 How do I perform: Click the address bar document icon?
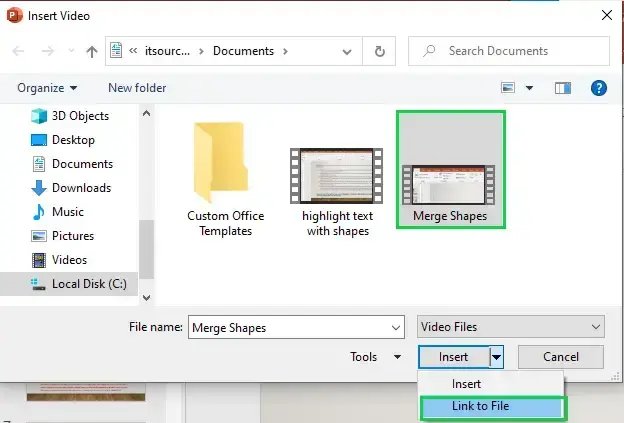click(116, 51)
